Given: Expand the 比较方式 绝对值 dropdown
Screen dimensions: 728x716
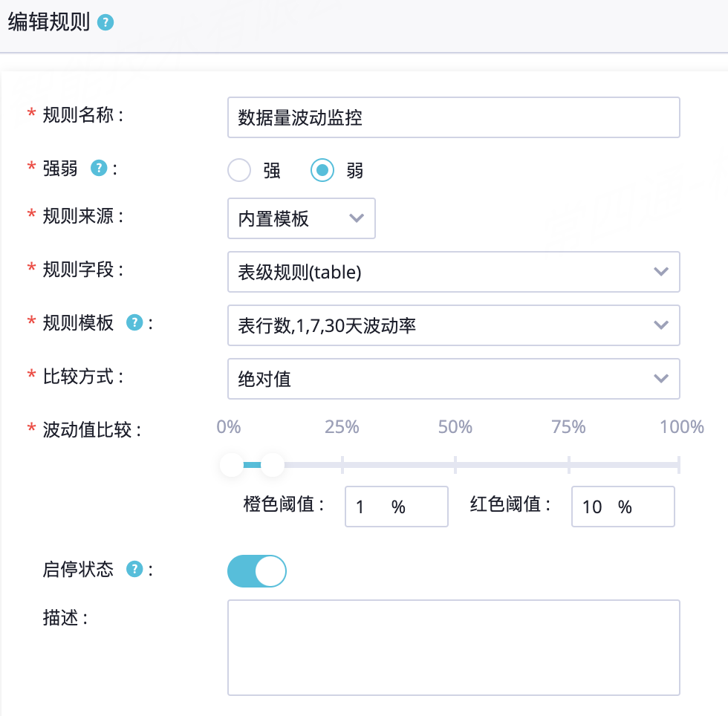Looking at the screenshot, I should tap(454, 379).
